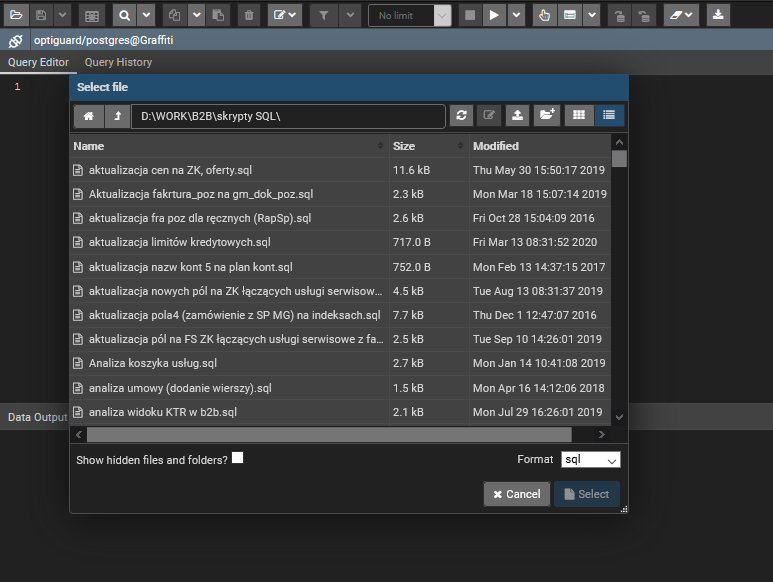
Task: Click the Home button in file dialog
Action: pyautogui.click(x=88, y=116)
